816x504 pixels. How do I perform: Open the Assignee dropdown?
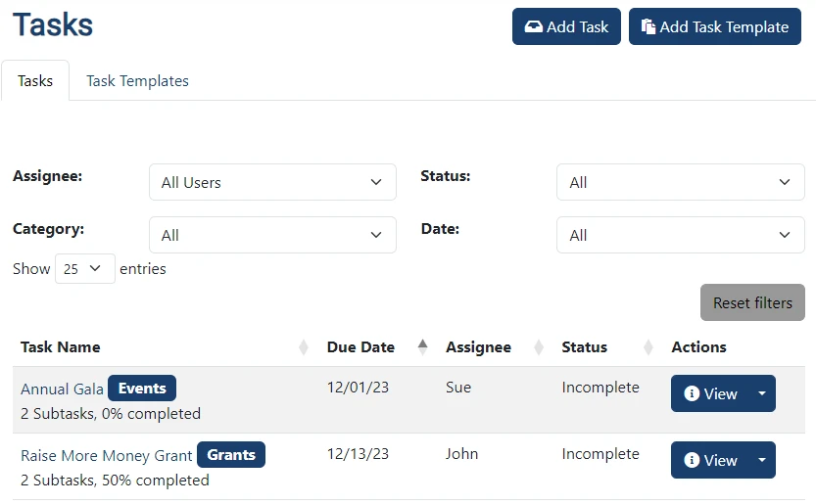tap(272, 182)
